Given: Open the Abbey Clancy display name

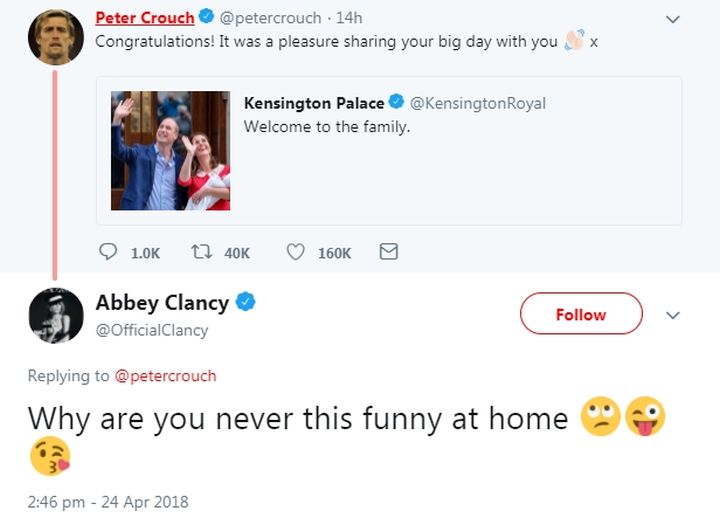Looking at the screenshot, I should click(x=162, y=303).
